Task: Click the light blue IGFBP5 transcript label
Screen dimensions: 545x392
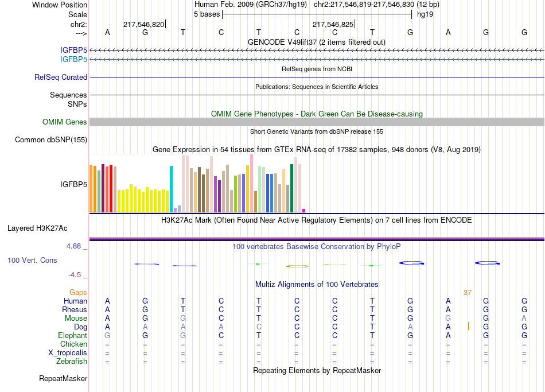Action: 73,60
